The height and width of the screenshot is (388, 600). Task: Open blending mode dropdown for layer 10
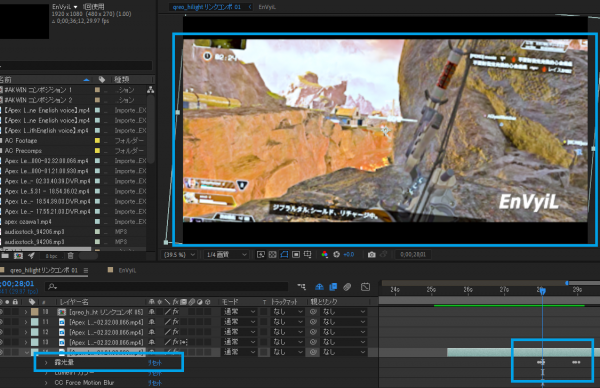(239, 312)
